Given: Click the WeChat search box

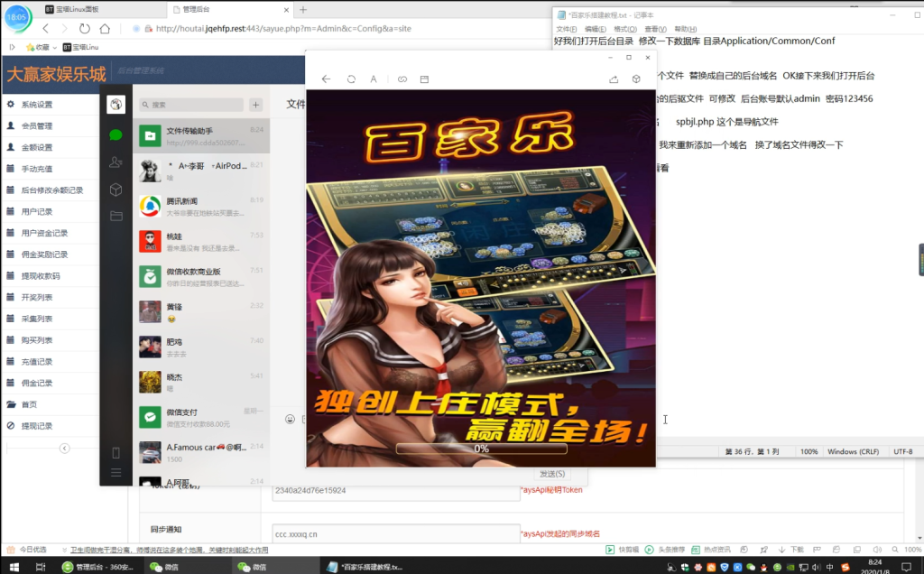Looking at the screenshot, I should tap(191, 105).
